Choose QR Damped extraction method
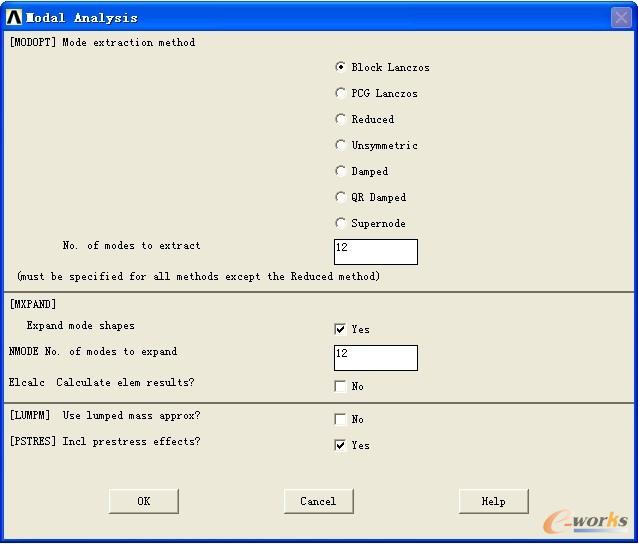The height and width of the screenshot is (544, 638). 341,197
